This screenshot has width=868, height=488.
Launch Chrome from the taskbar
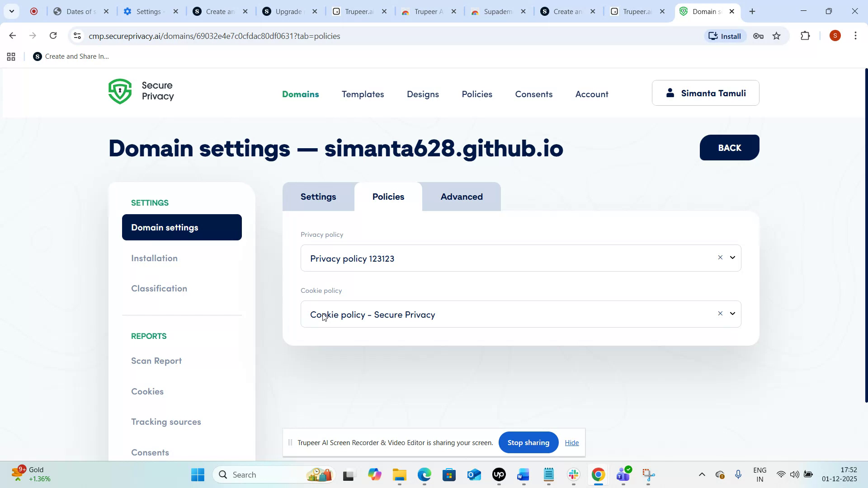tap(598, 474)
